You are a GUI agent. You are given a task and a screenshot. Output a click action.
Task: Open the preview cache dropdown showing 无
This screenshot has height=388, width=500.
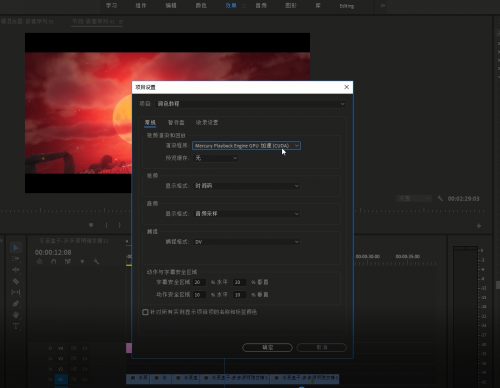(216, 158)
